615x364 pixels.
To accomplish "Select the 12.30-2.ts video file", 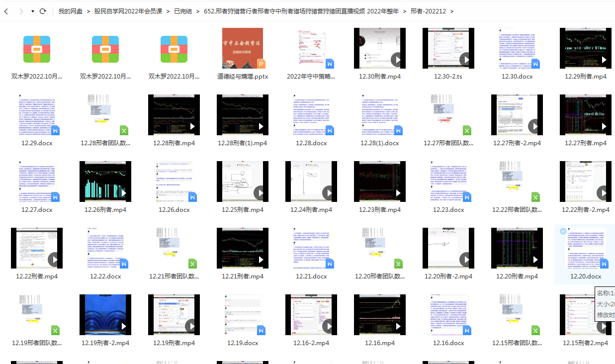I will pos(448,48).
